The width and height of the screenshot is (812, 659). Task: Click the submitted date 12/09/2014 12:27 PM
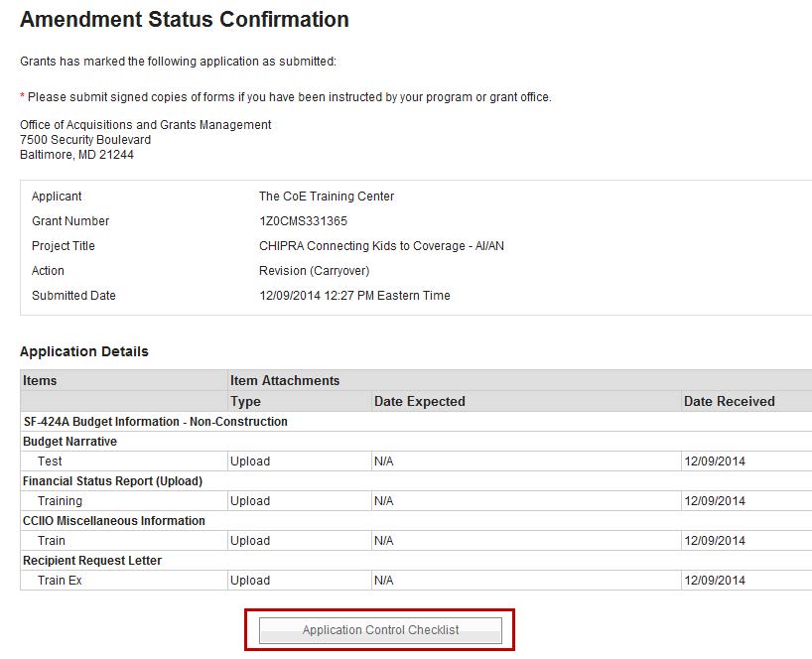click(x=354, y=296)
